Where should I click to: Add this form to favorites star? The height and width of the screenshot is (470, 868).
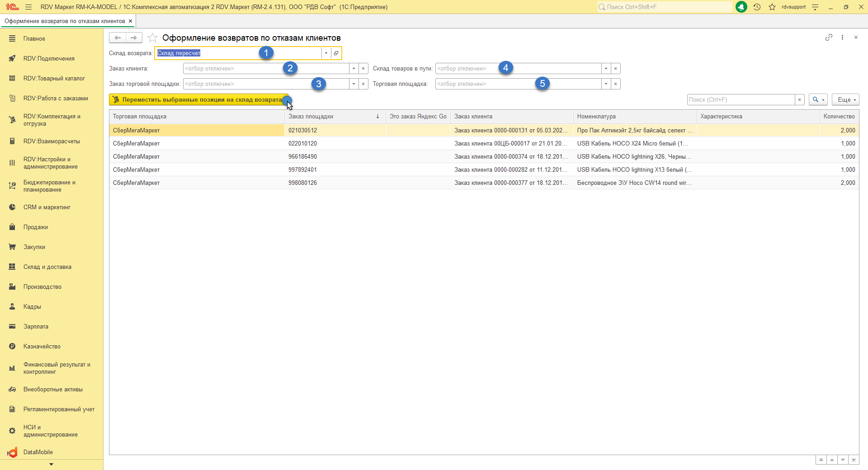coord(153,38)
